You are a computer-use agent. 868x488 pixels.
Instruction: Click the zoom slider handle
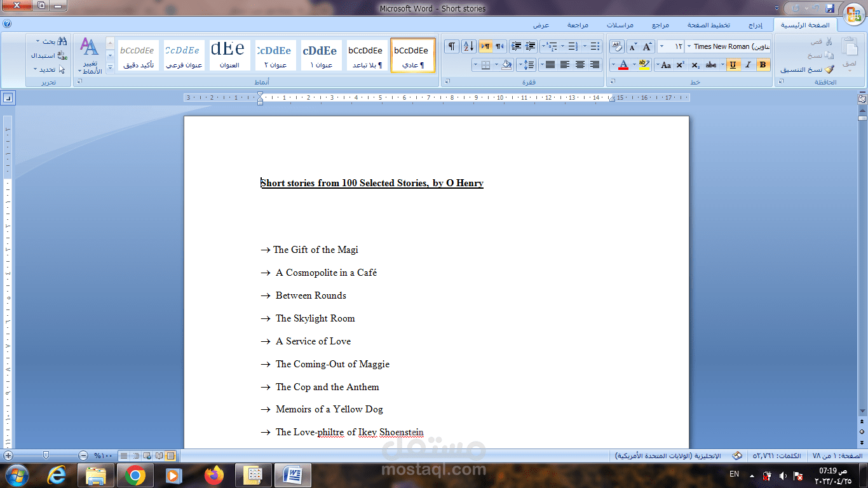click(x=46, y=456)
